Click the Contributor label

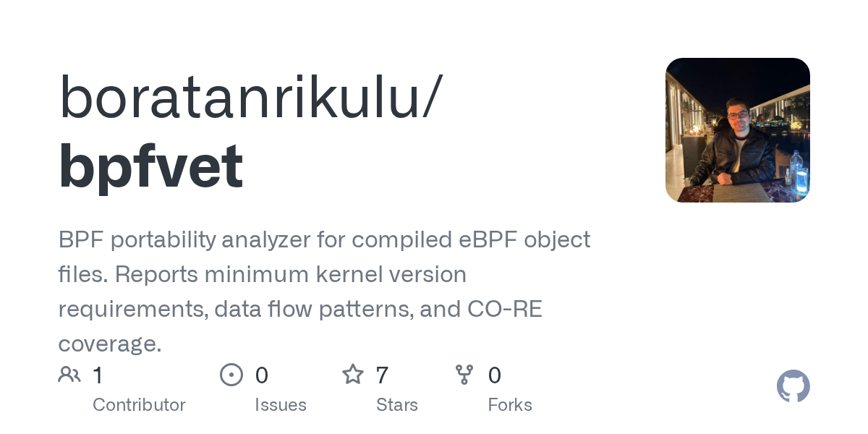[x=139, y=405]
